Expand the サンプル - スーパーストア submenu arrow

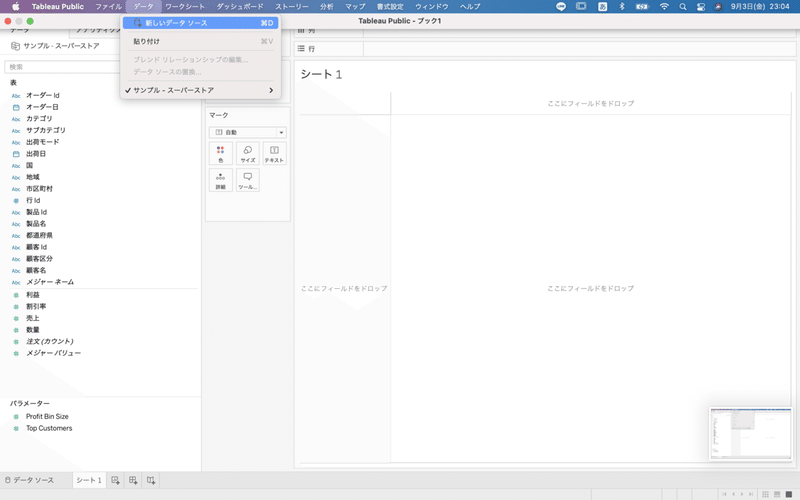click(x=271, y=90)
